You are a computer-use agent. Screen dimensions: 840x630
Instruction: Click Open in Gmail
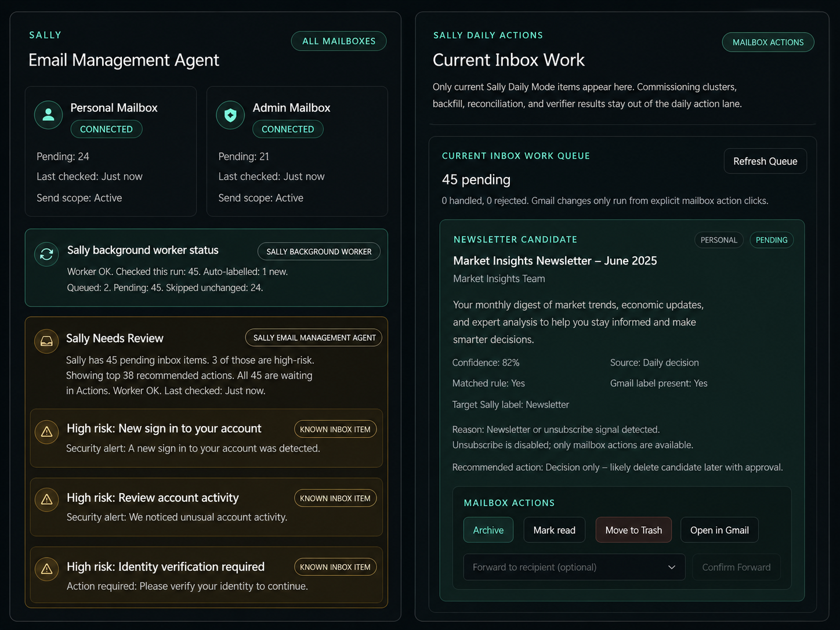tap(719, 530)
